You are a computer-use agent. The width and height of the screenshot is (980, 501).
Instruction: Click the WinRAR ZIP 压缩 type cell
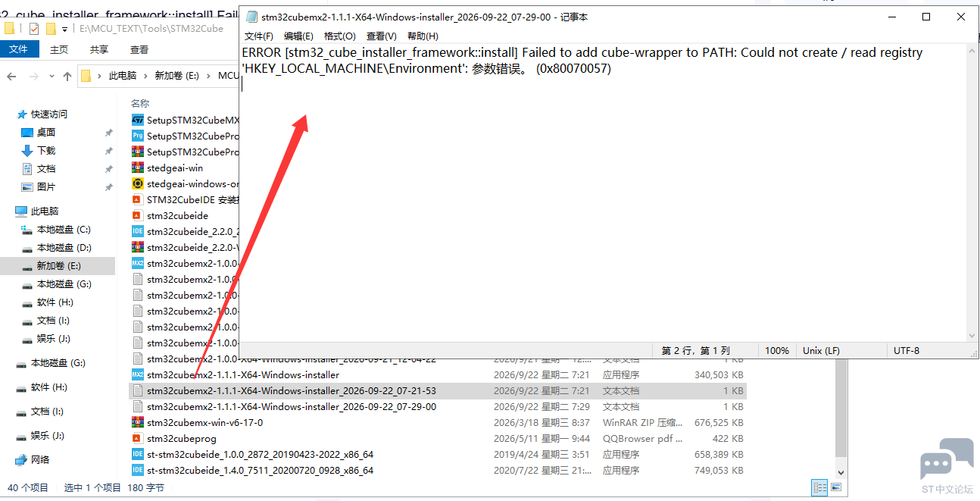pos(642,422)
